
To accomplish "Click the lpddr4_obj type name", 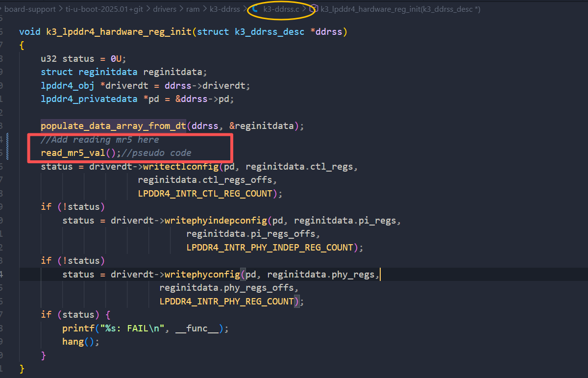I will tap(68, 86).
